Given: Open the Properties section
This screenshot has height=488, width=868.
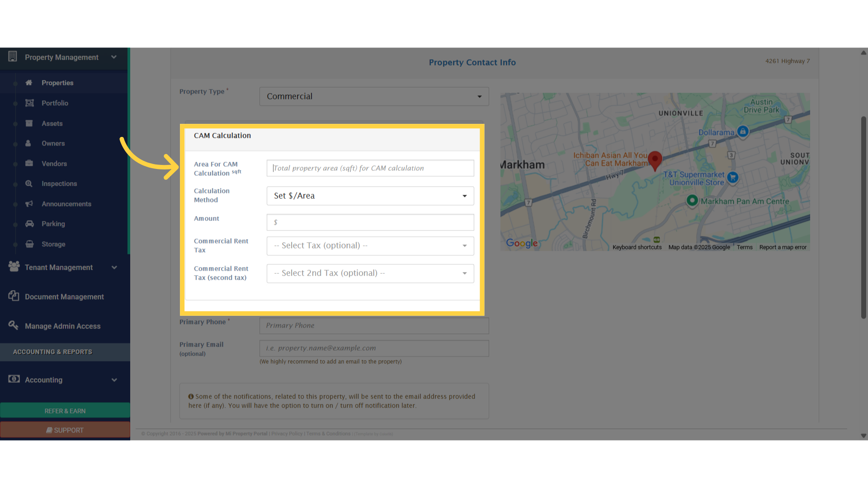Looking at the screenshot, I should point(57,83).
